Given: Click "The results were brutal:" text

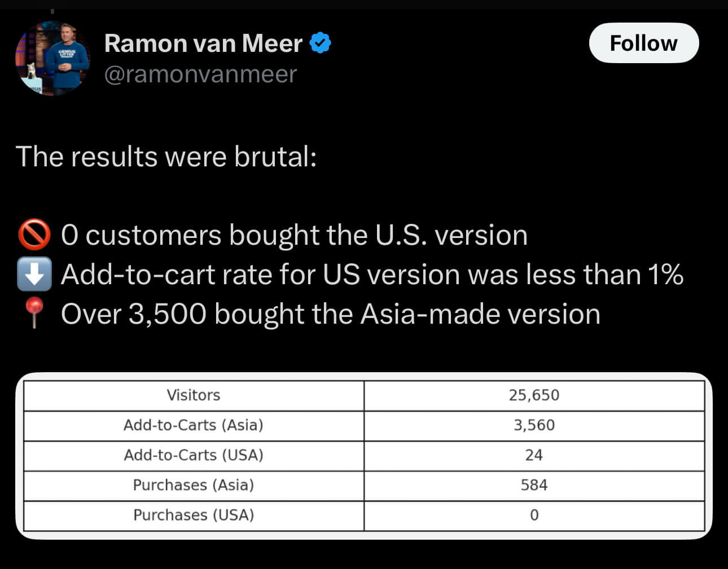Looking at the screenshot, I should [x=166, y=157].
